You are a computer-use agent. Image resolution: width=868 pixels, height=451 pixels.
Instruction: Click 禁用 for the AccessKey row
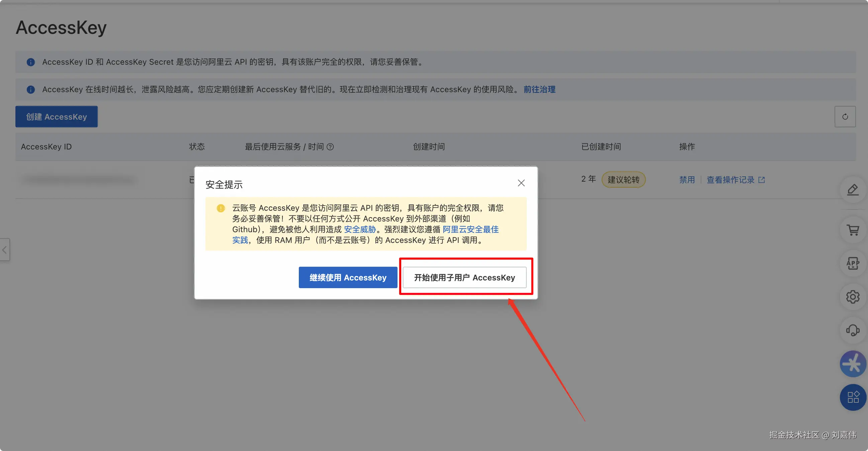[687, 180]
